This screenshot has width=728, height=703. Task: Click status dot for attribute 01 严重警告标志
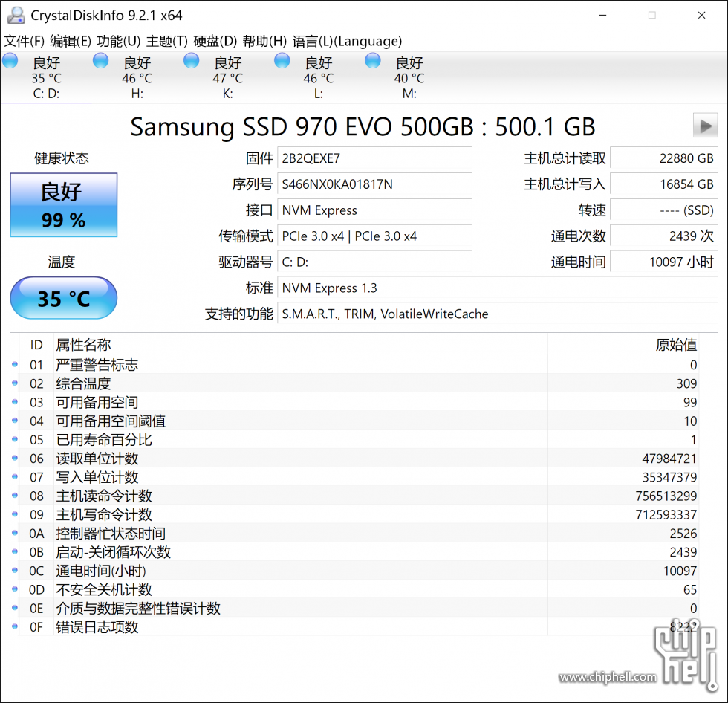pos(15,364)
